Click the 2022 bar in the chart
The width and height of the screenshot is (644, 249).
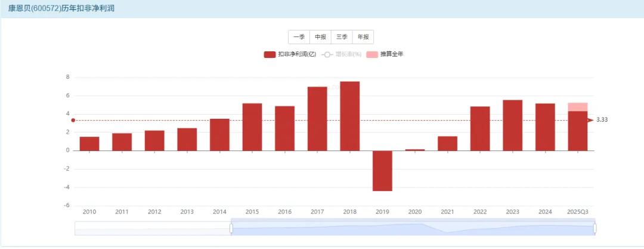pos(480,128)
